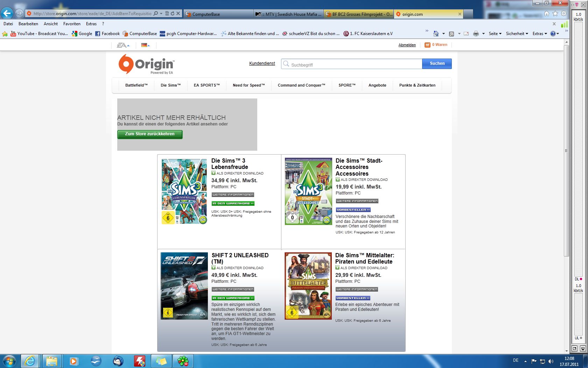Screen dimensions: 588x368
Task: Open the ICQ flower icon on taskbar
Action: click(x=183, y=361)
